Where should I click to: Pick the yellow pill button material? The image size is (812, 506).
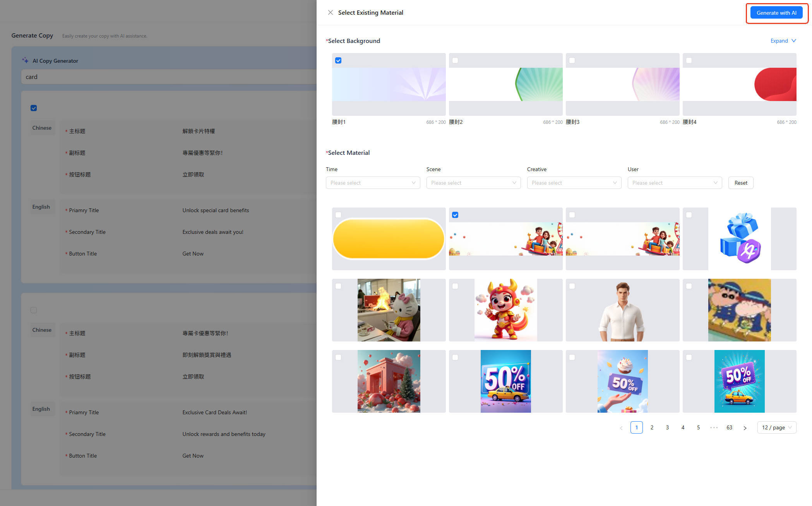pos(389,239)
